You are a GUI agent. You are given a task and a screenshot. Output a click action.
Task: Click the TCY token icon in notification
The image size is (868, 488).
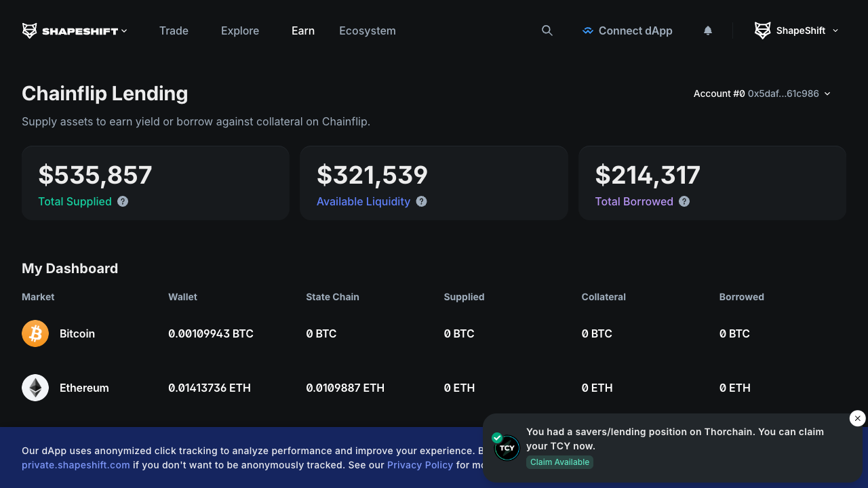(x=507, y=448)
